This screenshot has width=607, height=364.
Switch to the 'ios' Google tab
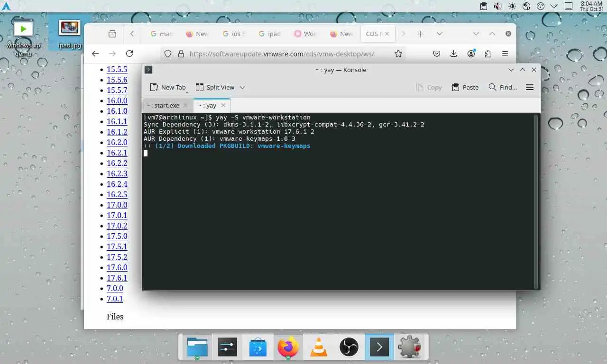point(234,34)
